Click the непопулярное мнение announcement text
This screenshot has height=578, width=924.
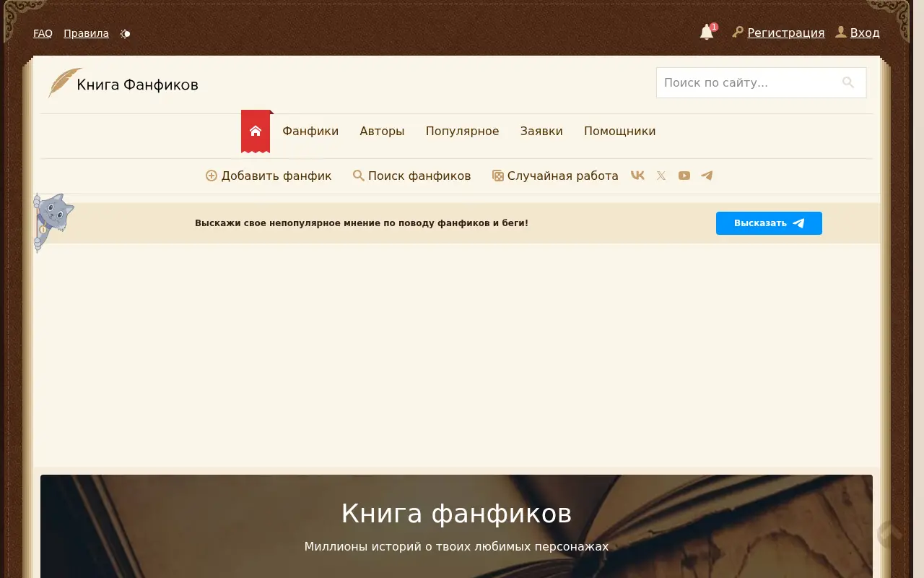[362, 223]
